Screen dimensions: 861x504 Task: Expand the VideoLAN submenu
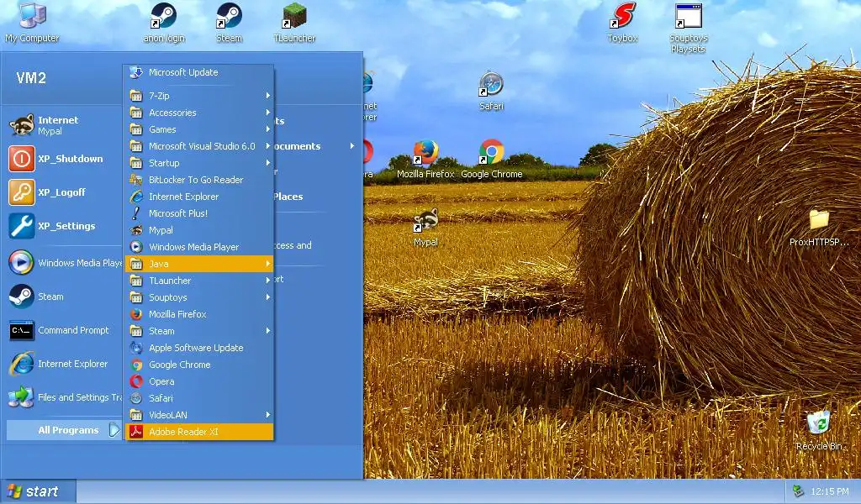coord(198,415)
